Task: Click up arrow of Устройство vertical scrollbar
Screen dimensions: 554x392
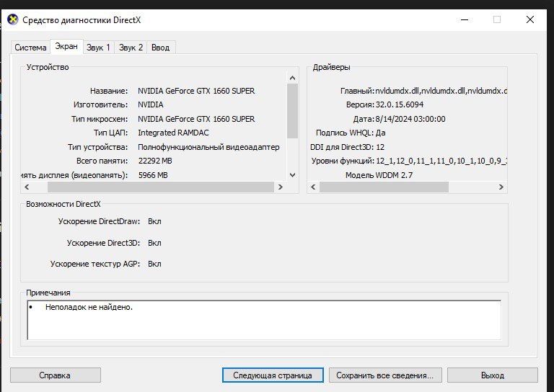Action: pyautogui.click(x=292, y=78)
